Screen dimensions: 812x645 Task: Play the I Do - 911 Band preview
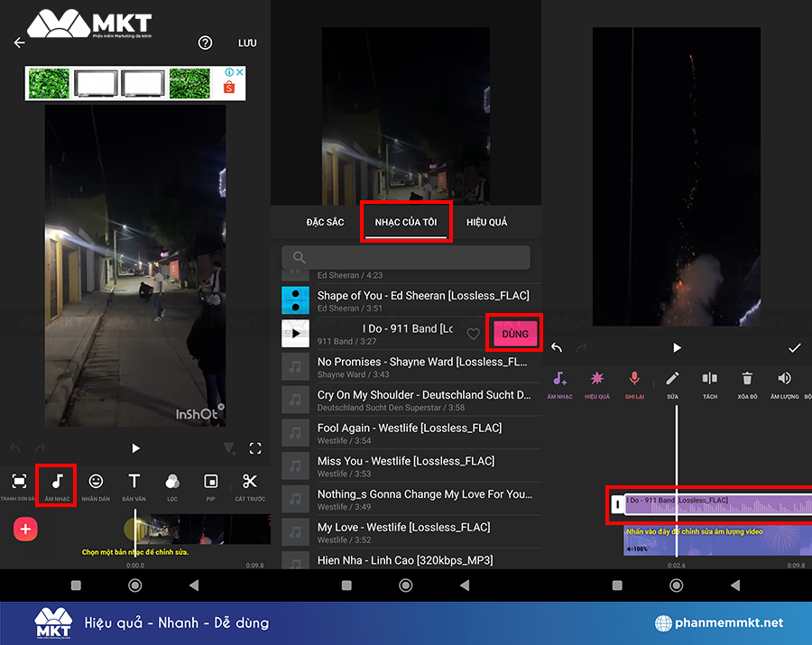(x=295, y=334)
